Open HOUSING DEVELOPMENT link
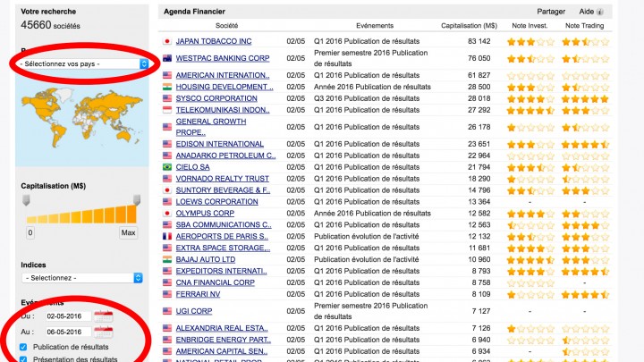The width and height of the screenshot is (644, 362). [225, 87]
